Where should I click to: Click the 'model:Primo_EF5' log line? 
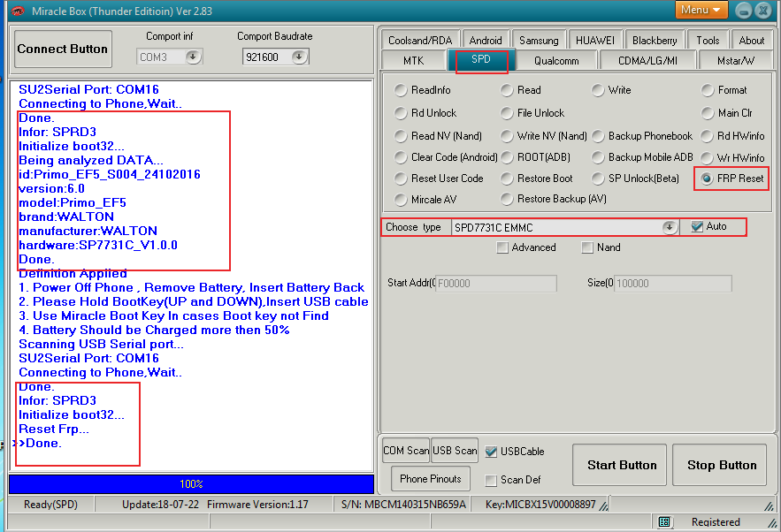point(73,202)
